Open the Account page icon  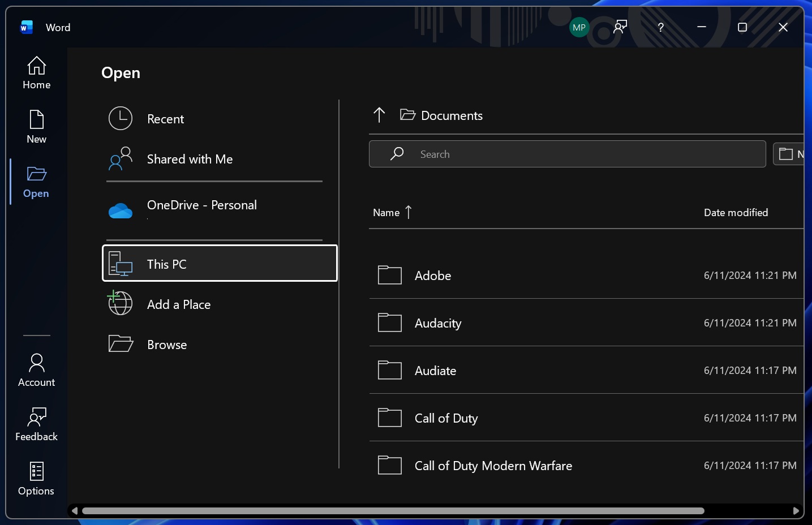click(36, 363)
